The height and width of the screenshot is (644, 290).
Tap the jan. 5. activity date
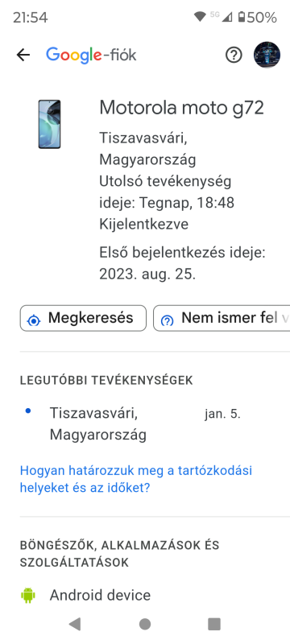[222, 414]
